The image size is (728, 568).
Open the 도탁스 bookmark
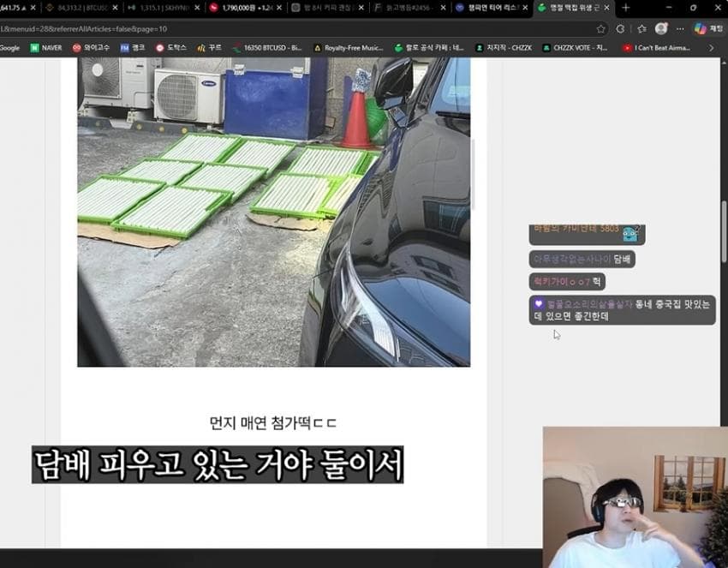(171, 48)
